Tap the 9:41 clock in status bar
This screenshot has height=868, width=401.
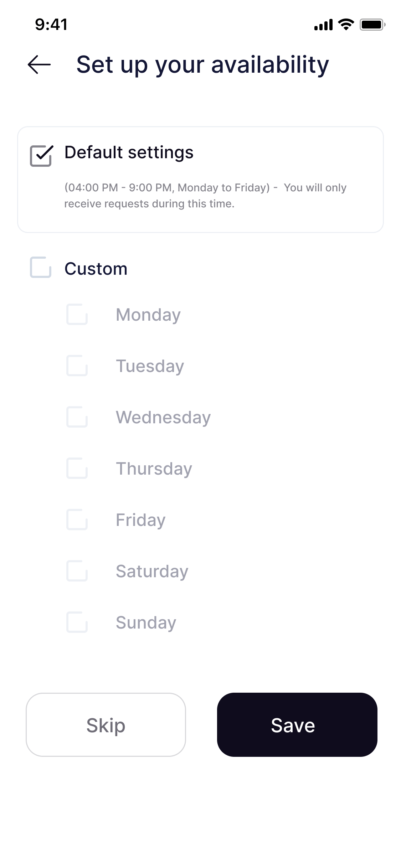(51, 25)
